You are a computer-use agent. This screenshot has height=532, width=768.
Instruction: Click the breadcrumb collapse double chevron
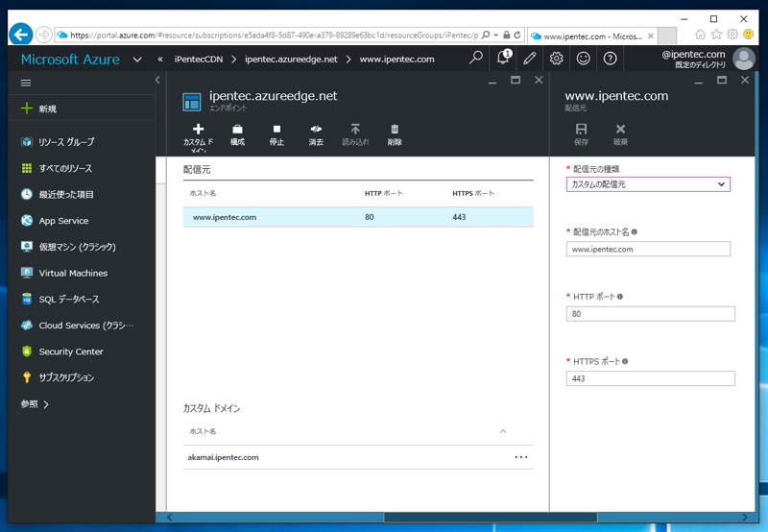click(159, 60)
